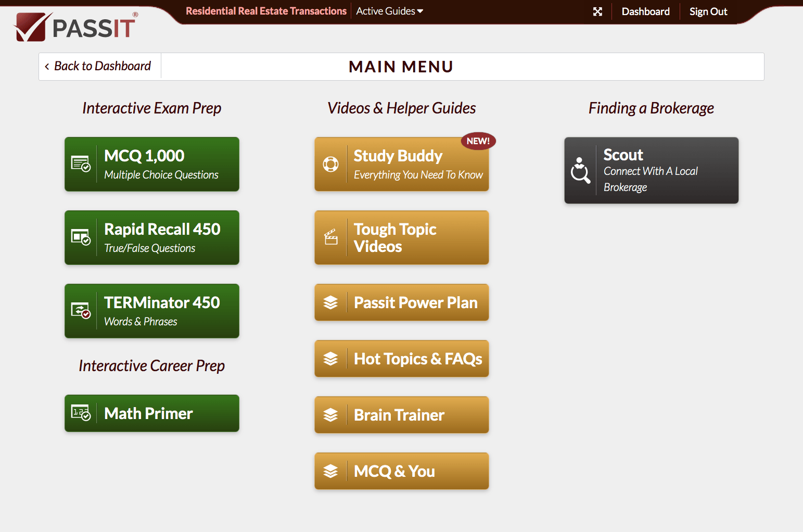The width and height of the screenshot is (803, 532).
Task: Click the Interactive Career Prep heading
Action: coord(152,365)
